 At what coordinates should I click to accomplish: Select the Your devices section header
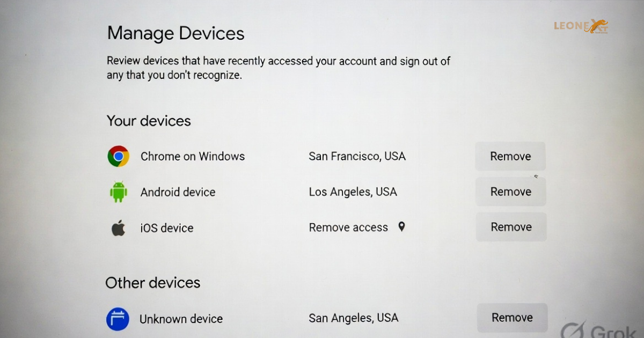[149, 121]
